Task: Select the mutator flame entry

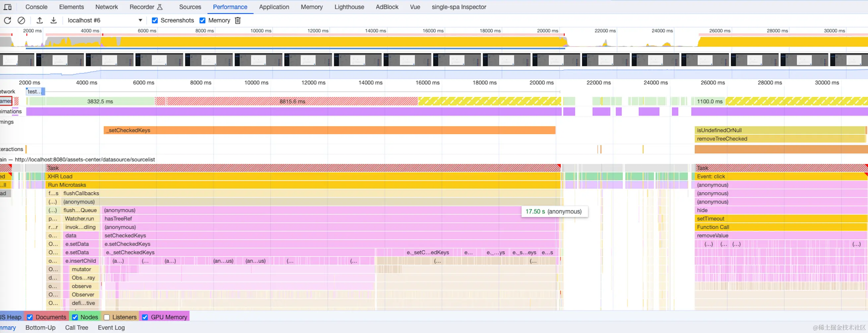Action: pos(84,269)
